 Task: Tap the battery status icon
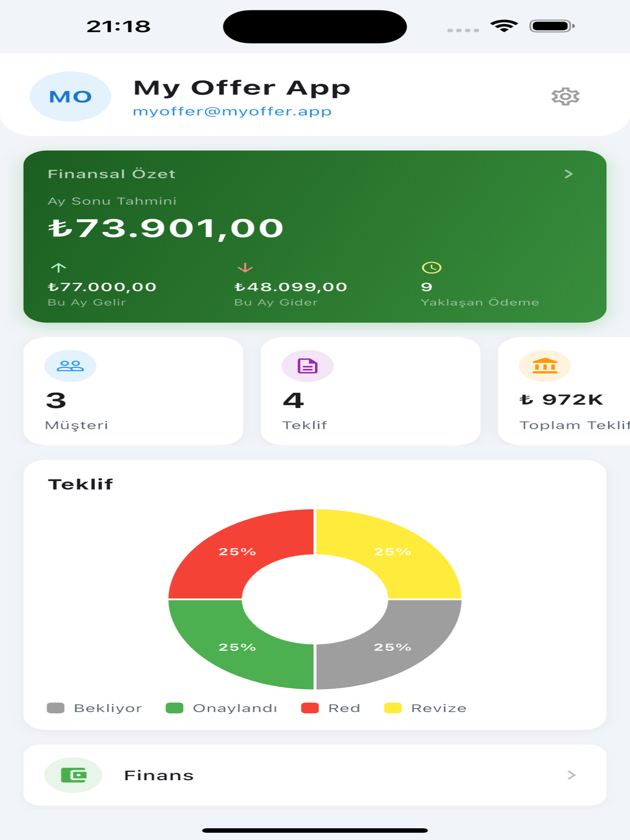click(552, 26)
